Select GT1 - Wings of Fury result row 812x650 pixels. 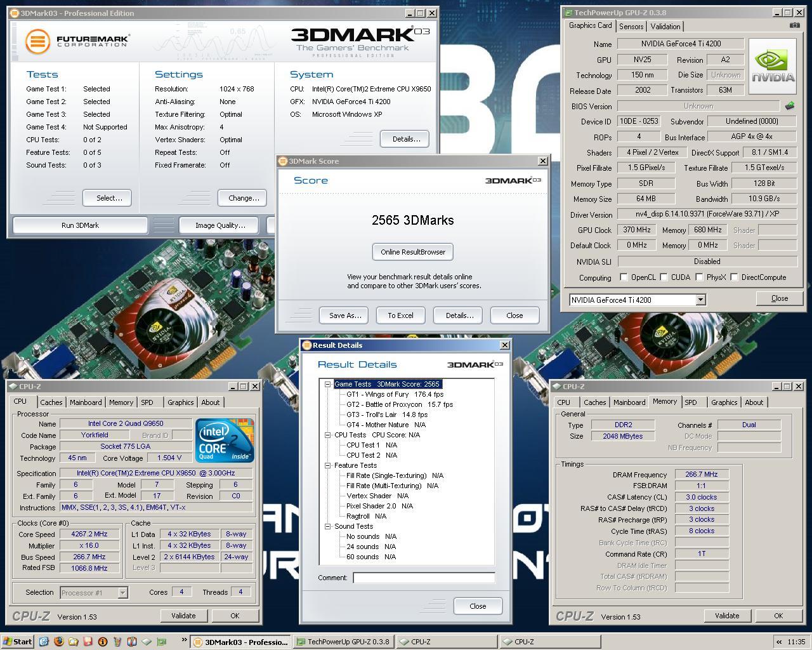tap(395, 394)
